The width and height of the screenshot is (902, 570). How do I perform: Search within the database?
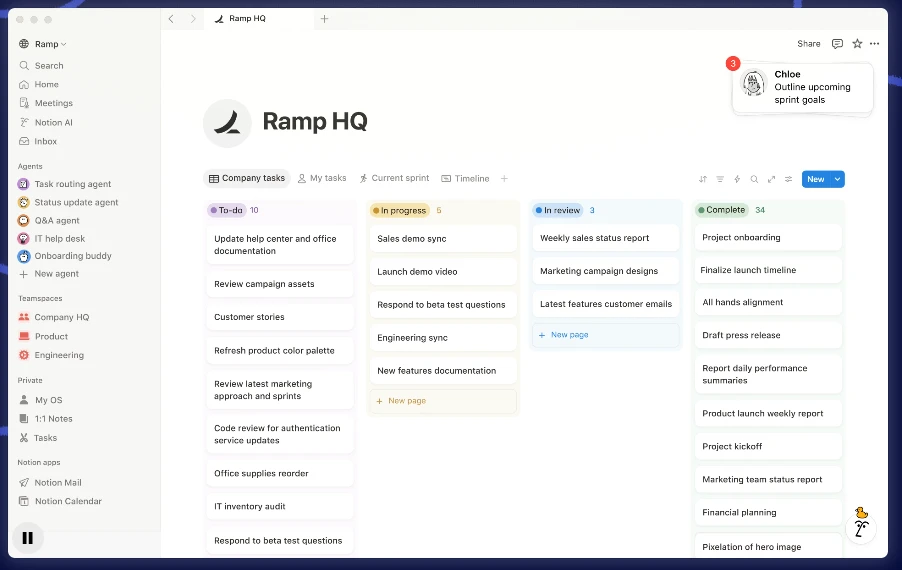click(754, 179)
